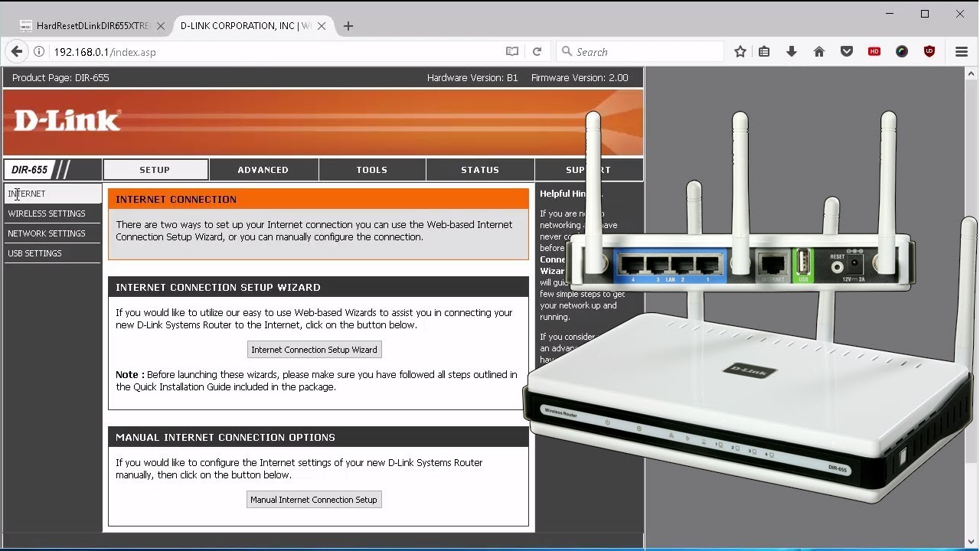Click INTERNET CONNECTION SETUP WIZARD heading
This screenshot has width=980, height=551.
coord(218,287)
